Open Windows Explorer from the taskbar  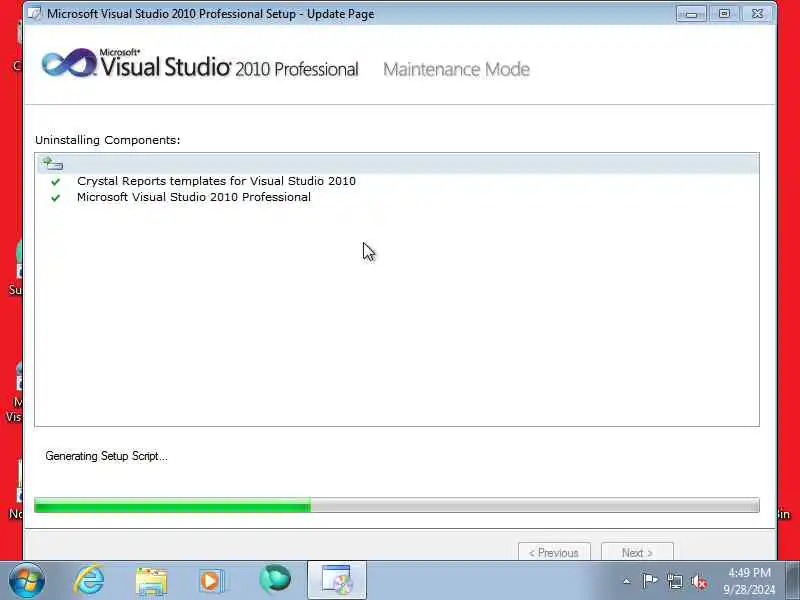tap(151, 581)
